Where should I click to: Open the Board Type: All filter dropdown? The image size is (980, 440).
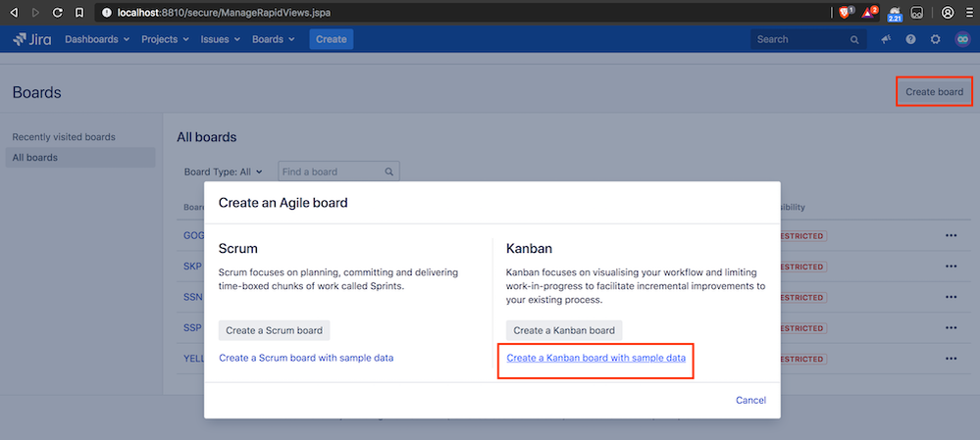(223, 171)
